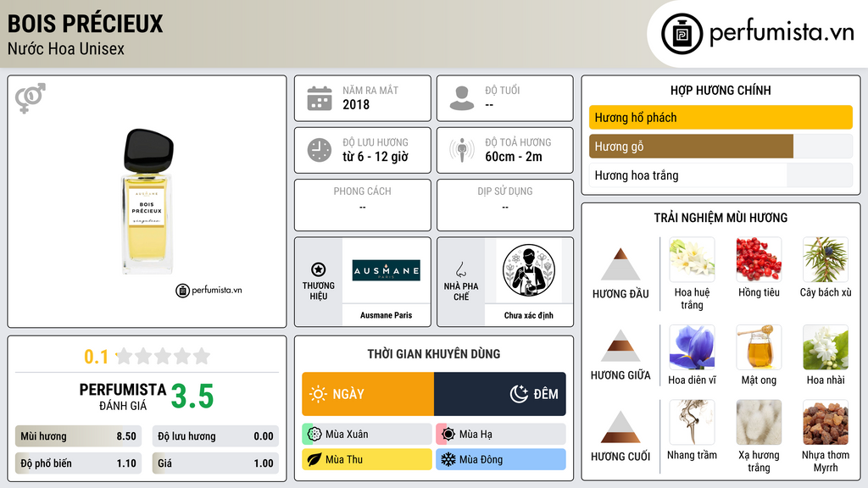Click the Trải nghiệm mùi hương heading
This screenshot has height=488, width=868.
tap(721, 218)
